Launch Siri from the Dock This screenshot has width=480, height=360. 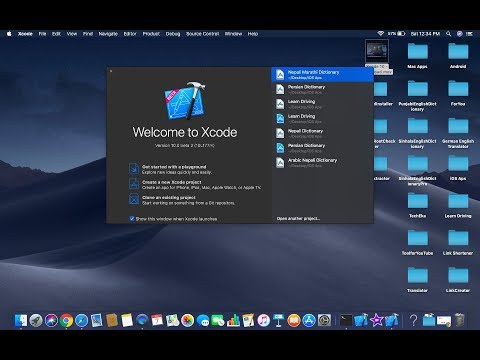pyautogui.click(x=51, y=320)
